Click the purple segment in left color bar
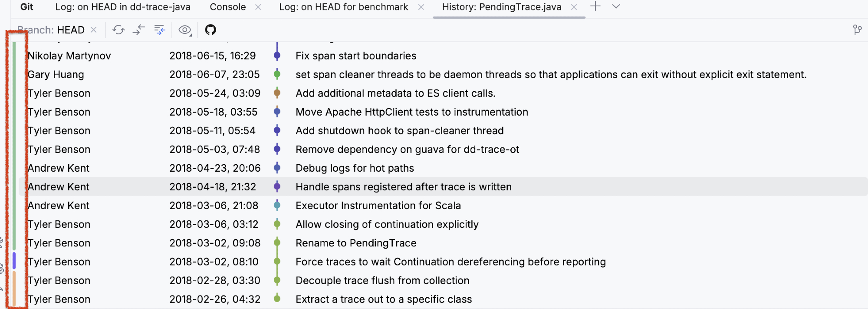Screen dimensions: 868x309 14,261
